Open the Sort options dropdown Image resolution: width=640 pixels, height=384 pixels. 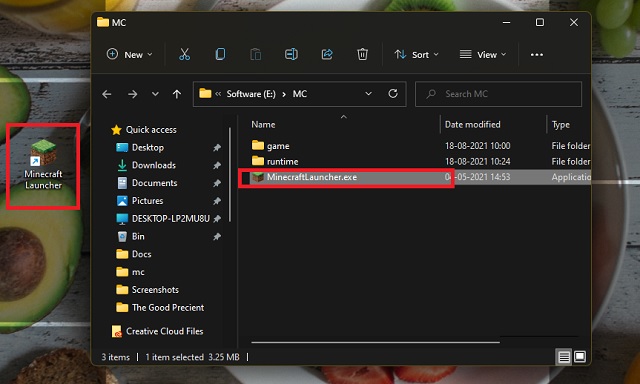[416, 54]
